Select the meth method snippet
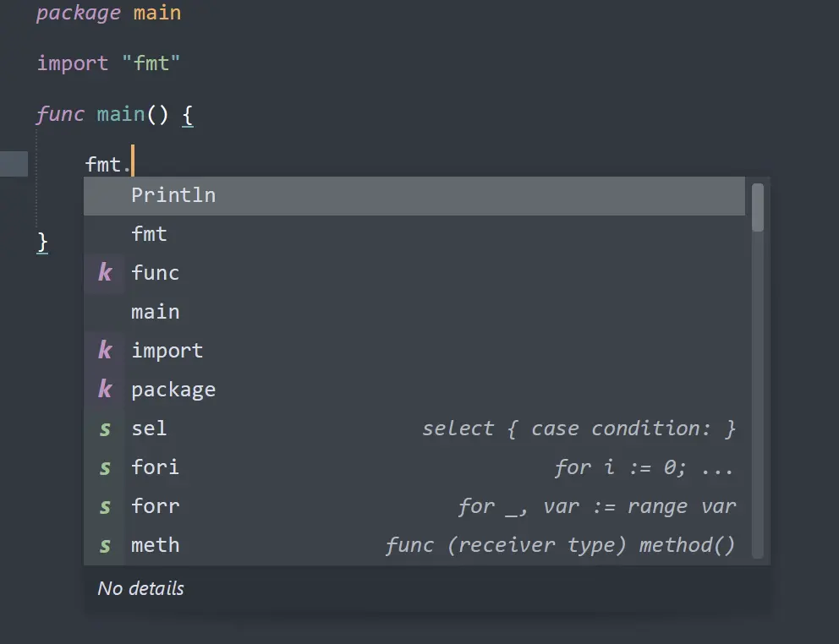 point(156,545)
